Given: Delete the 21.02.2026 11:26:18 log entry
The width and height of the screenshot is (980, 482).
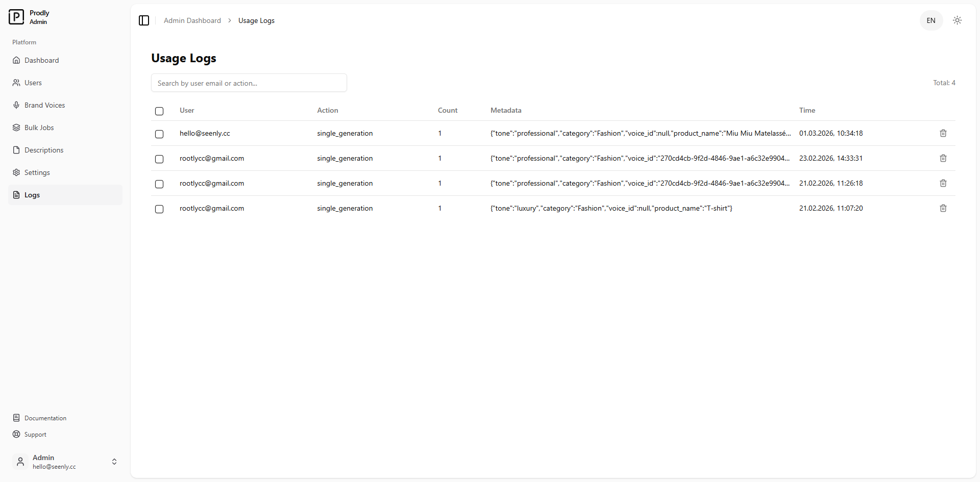Looking at the screenshot, I should 943,183.
